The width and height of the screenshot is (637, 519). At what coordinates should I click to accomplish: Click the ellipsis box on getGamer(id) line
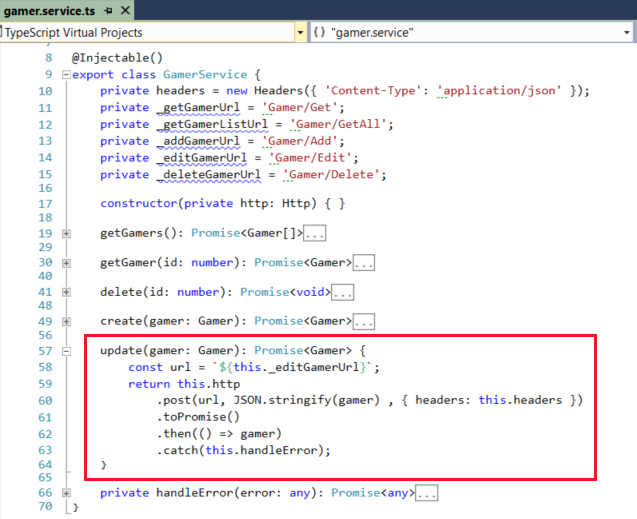(x=363, y=263)
